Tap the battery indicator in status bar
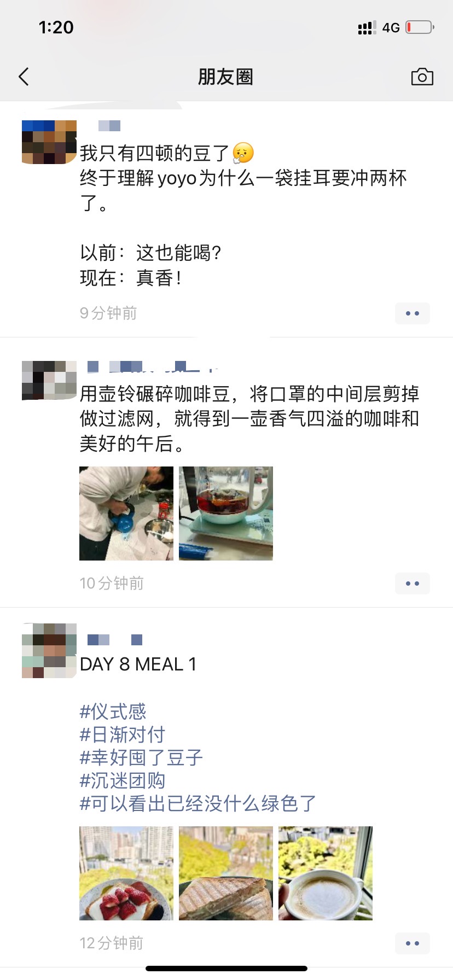The width and height of the screenshot is (453, 980). click(x=420, y=27)
